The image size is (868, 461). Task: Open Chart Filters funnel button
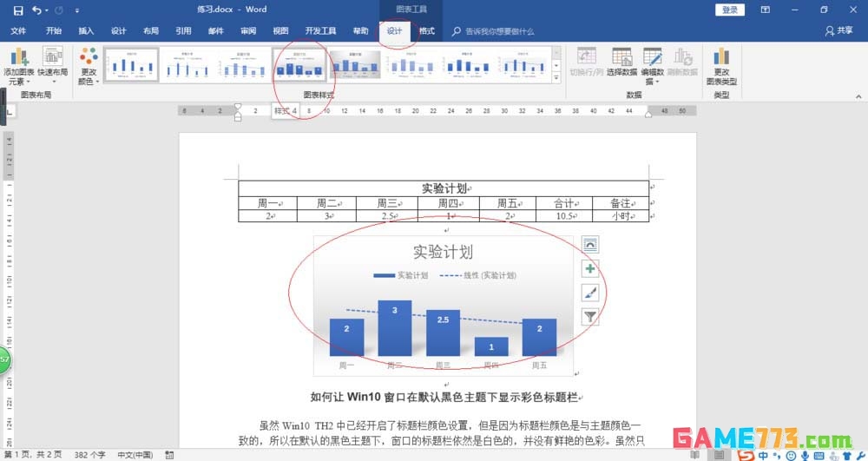point(590,317)
